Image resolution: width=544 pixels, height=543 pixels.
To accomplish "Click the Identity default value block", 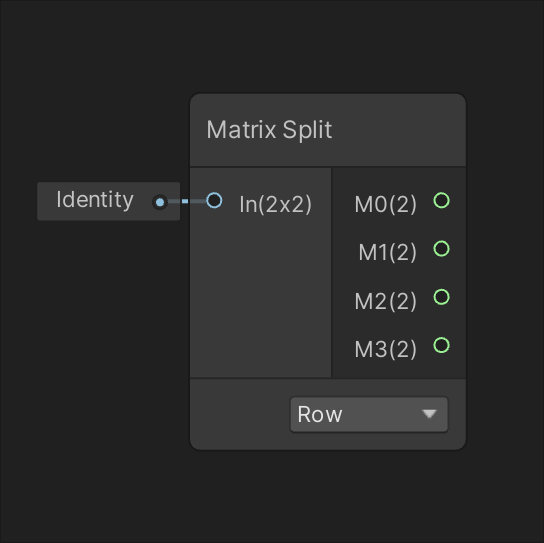I will [108, 201].
